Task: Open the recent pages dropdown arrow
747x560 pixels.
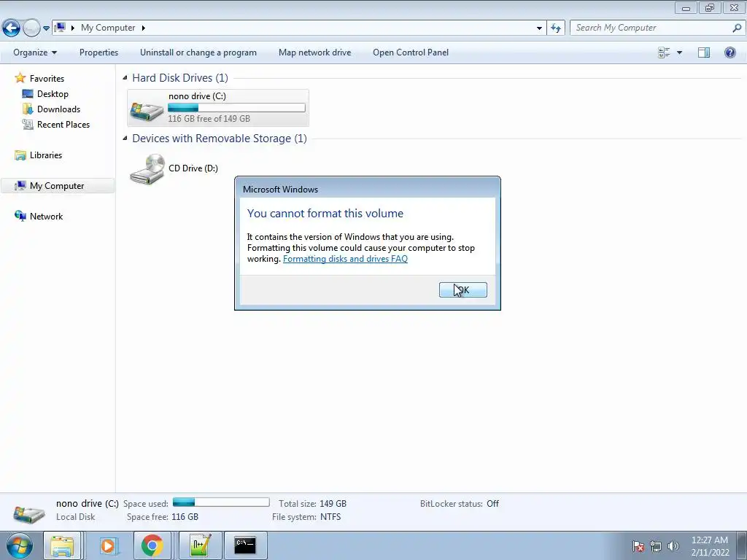Action: [x=46, y=28]
